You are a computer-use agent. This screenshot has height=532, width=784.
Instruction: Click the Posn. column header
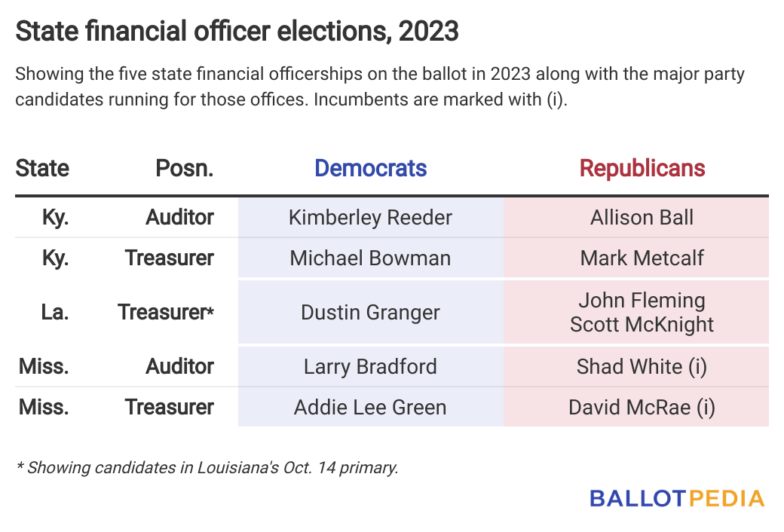point(185,168)
